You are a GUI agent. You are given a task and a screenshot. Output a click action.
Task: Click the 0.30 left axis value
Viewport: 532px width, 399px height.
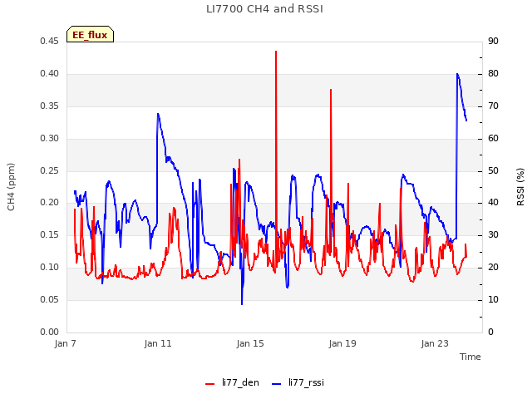[x=49, y=139]
